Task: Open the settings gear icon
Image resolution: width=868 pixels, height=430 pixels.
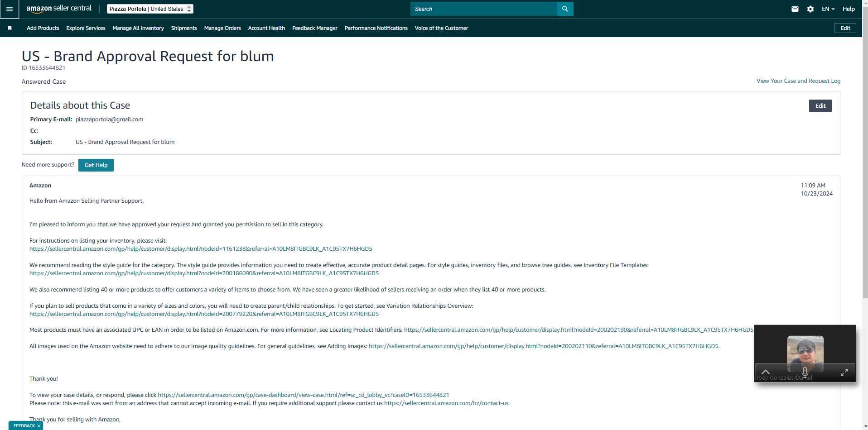Action: click(810, 9)
